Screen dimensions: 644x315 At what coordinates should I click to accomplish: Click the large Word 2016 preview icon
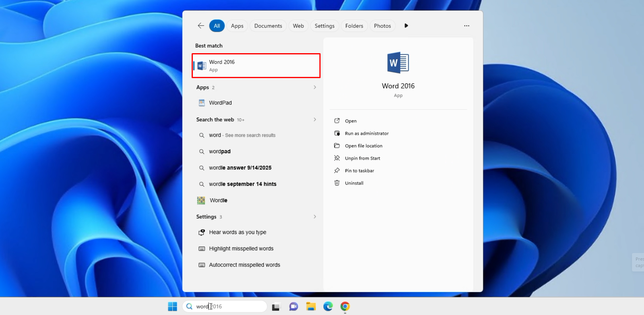(x=398, y=63)
